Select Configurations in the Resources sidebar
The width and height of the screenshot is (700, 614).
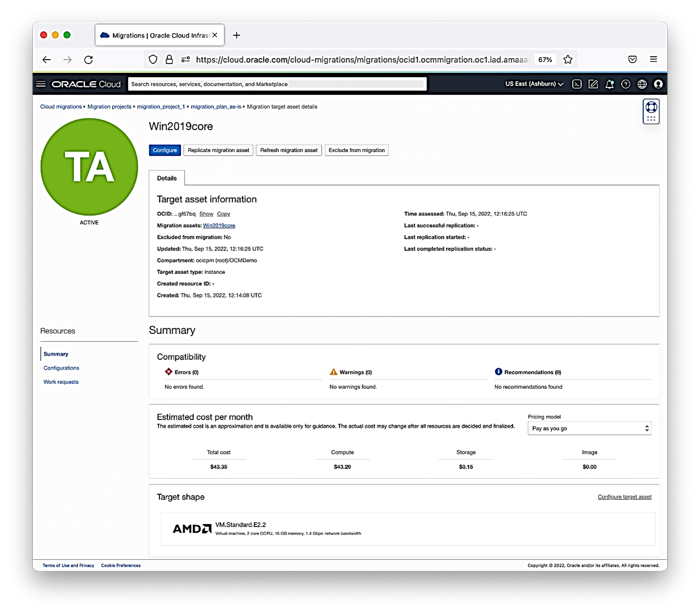point(61,368)
